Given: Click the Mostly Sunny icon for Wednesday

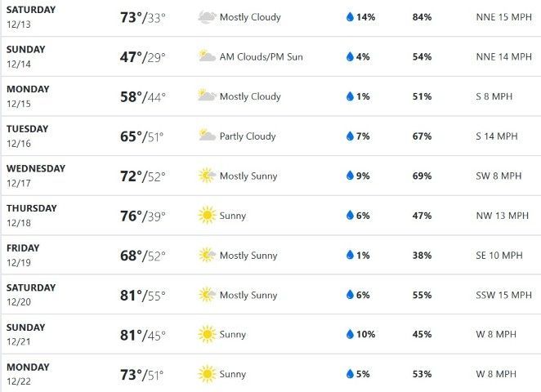Looking at the screenshot, I should point(207,176).
